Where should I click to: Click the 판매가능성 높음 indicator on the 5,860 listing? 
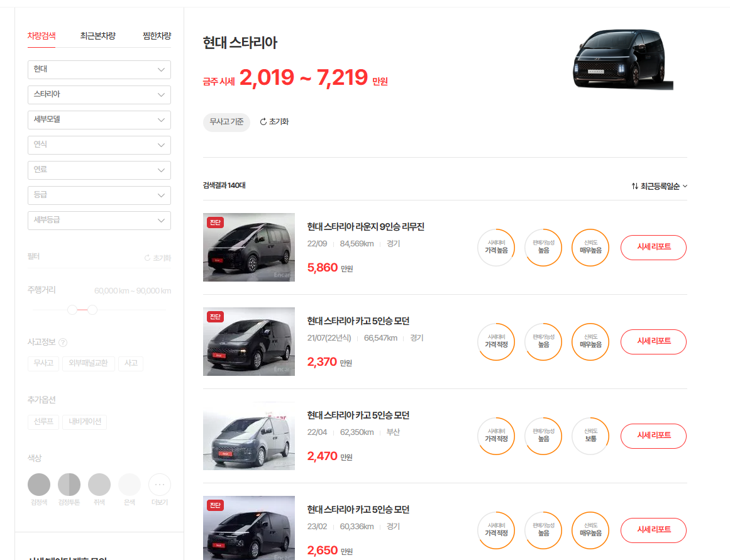coord(543,248)
